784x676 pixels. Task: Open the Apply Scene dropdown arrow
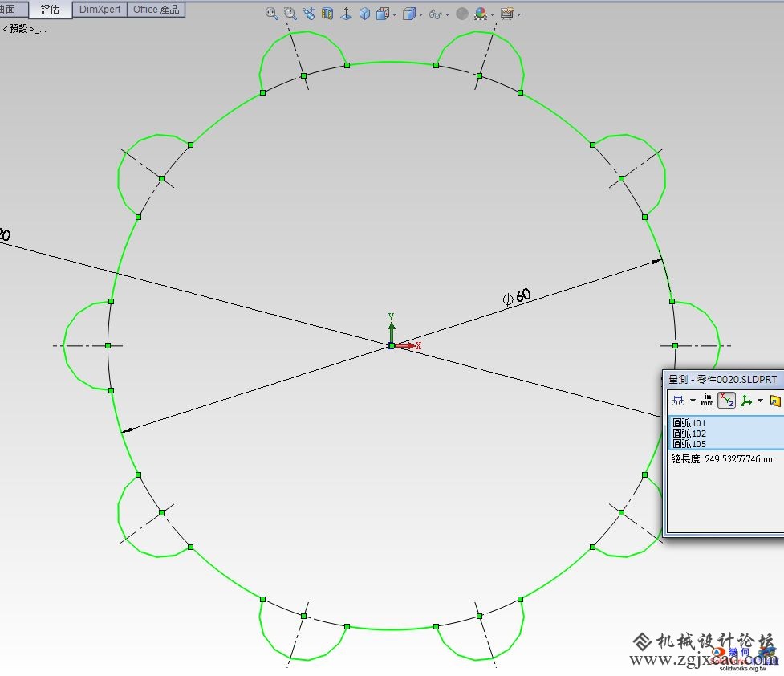pyautogui.click(x=493, y=14)
